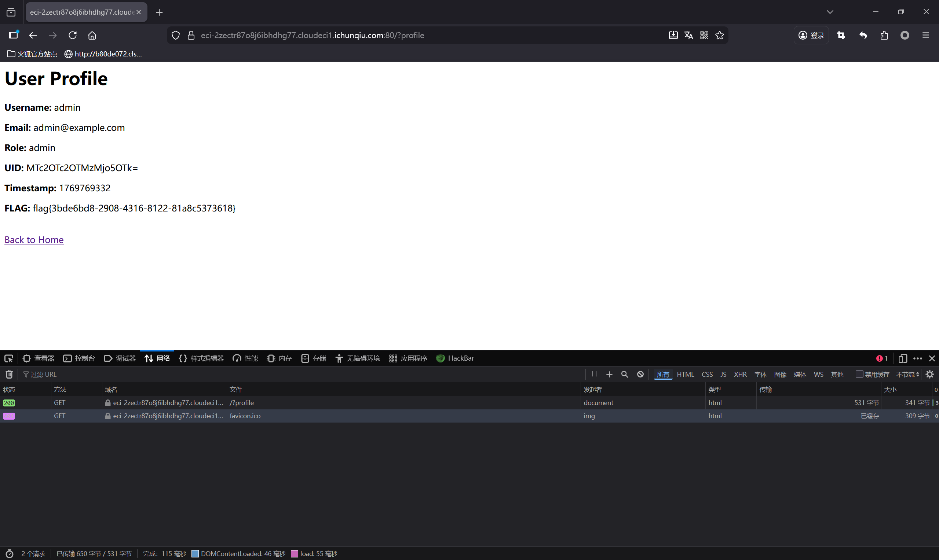Bookmark this page with the star icon

[720, 35]
